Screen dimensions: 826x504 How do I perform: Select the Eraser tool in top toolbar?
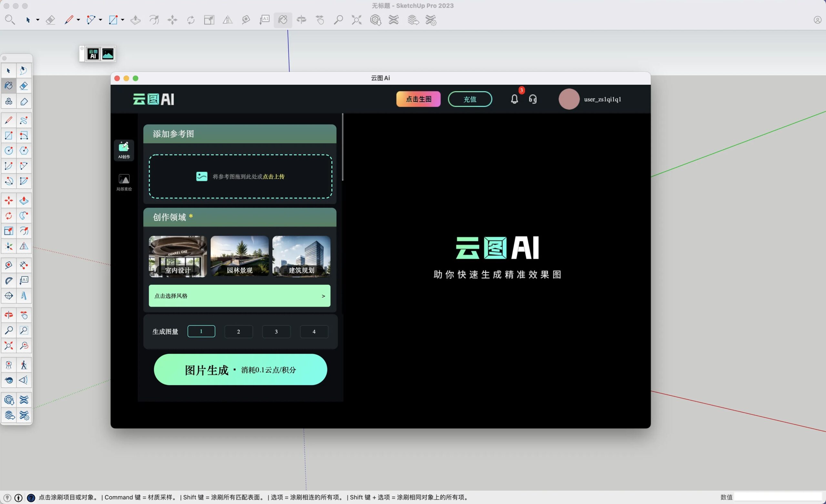coord(50,20)
